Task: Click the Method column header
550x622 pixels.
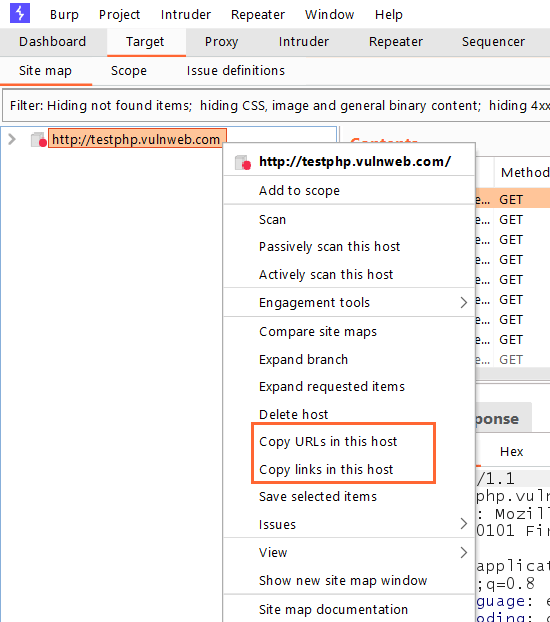Action: (523, 173)
